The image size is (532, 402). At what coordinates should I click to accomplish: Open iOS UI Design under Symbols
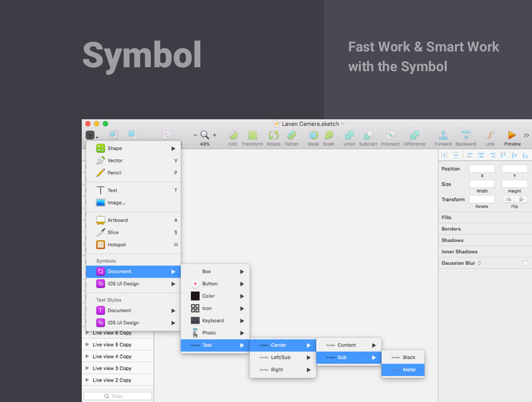click(x=134, y=284)
